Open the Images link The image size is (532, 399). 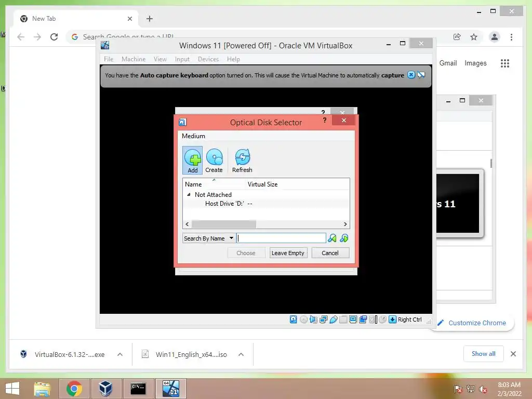click(x=475, y=63)
